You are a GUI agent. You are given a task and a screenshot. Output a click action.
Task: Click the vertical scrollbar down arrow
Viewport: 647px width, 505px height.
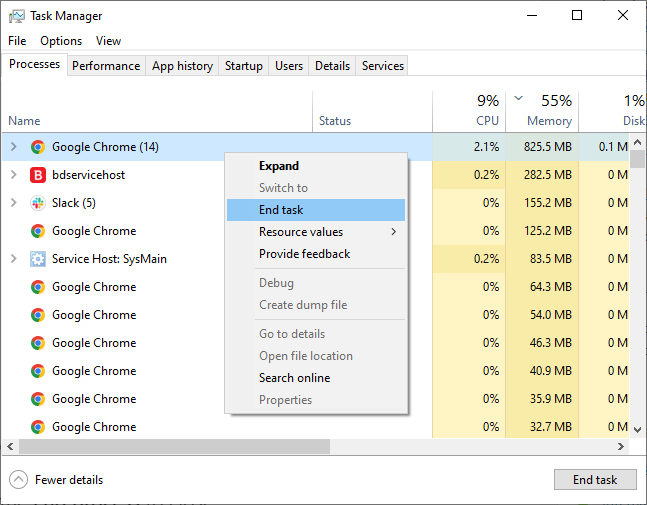pos(639,429)
